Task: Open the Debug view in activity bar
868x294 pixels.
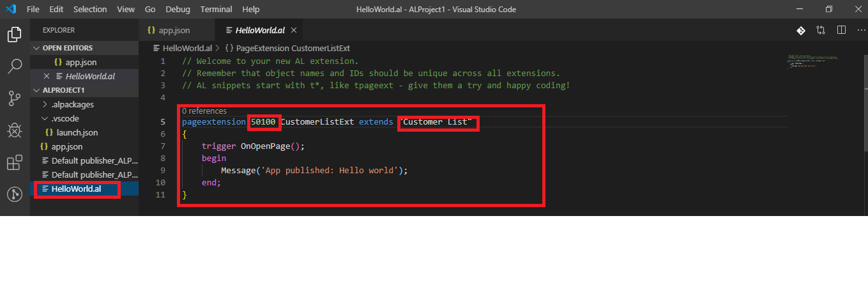Action: pos(15,130)
